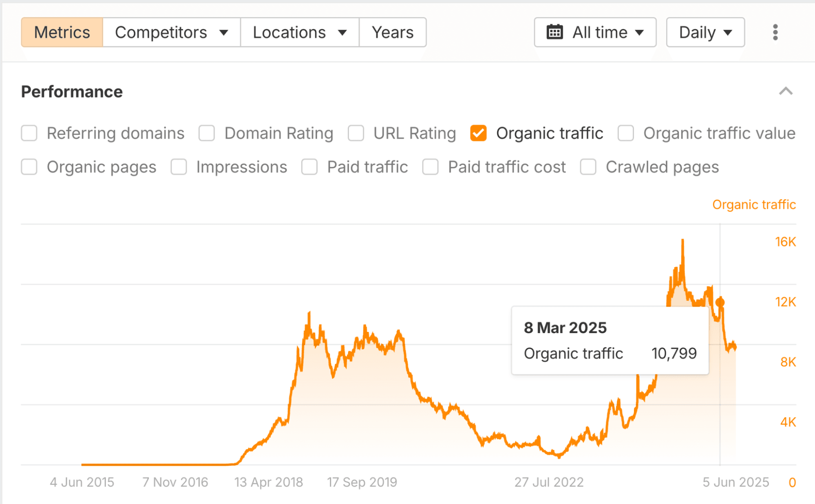Collapse the Performance section chevron
The width and height of the screenshot is (815, 504).
(x=786, y=91)
